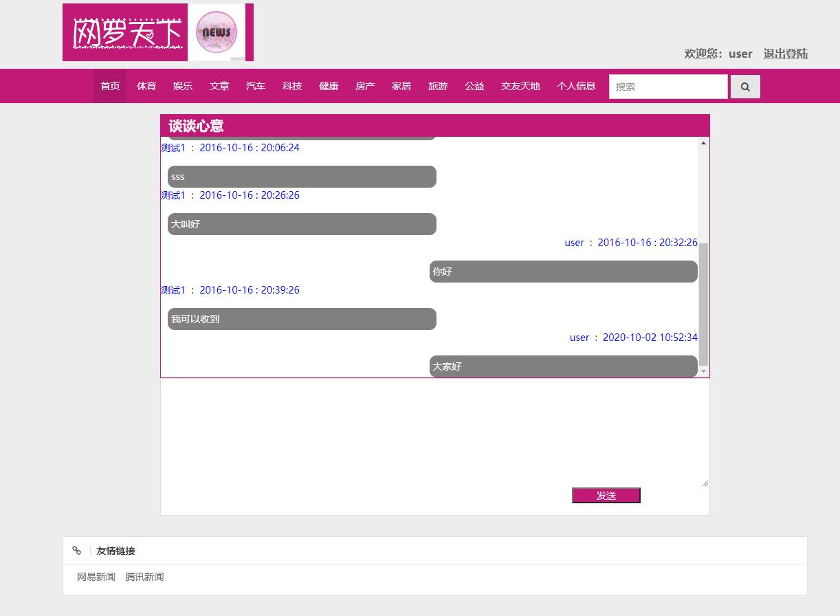Select the 首页 navigation tab
Image resolution: width=840 pixels, height=616 pixels.
click(x=109, y=86)
